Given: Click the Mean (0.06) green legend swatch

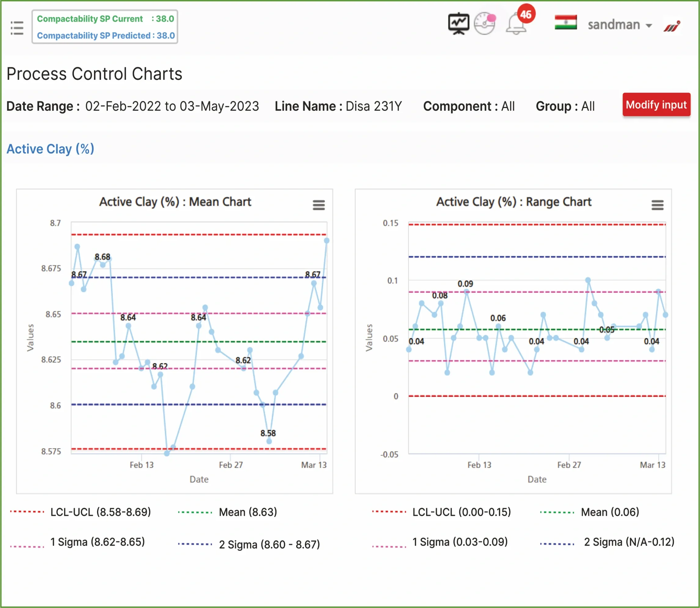Looking at the screenshot, I should pos(557,512).
